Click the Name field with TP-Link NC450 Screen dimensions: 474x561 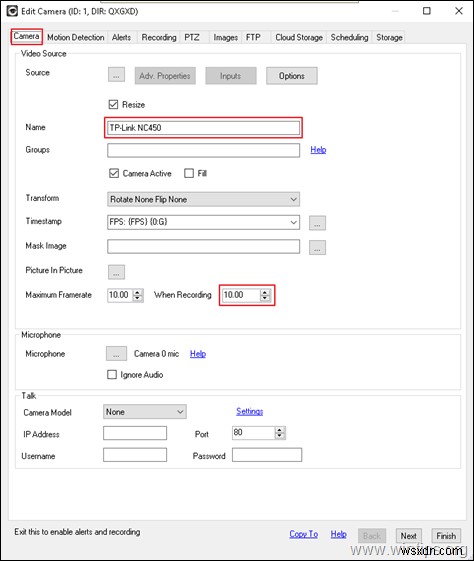click(203, 128)
